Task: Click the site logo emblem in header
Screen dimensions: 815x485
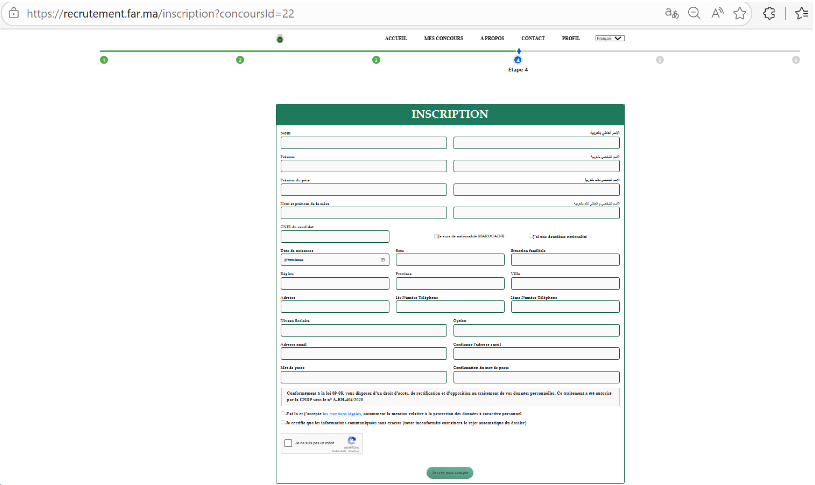Action: pos(280,39)
